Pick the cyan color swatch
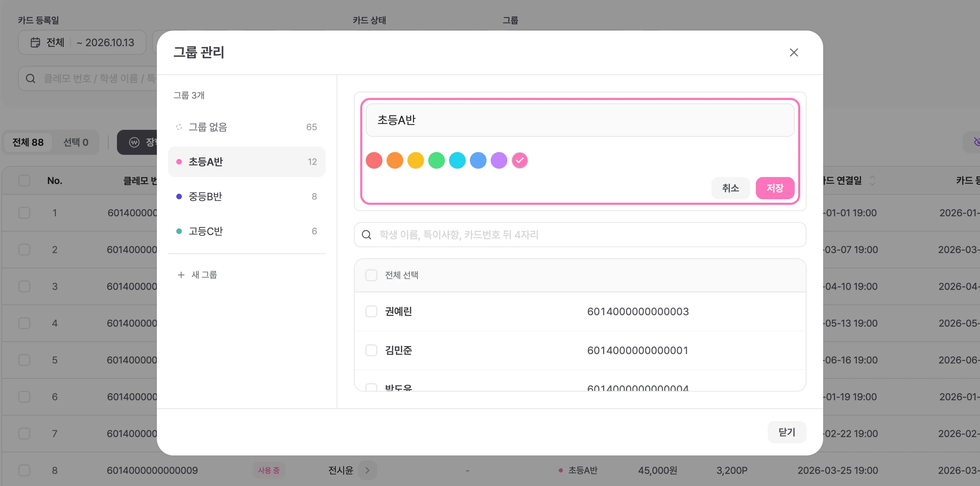 [x=457, y=160]
